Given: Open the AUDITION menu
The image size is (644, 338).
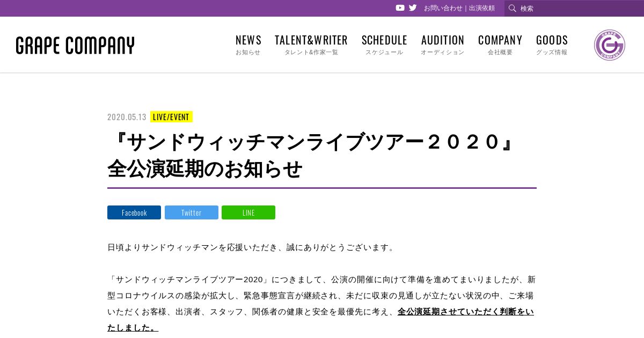Looking at the screenshot, I should (x=443, y=45).
